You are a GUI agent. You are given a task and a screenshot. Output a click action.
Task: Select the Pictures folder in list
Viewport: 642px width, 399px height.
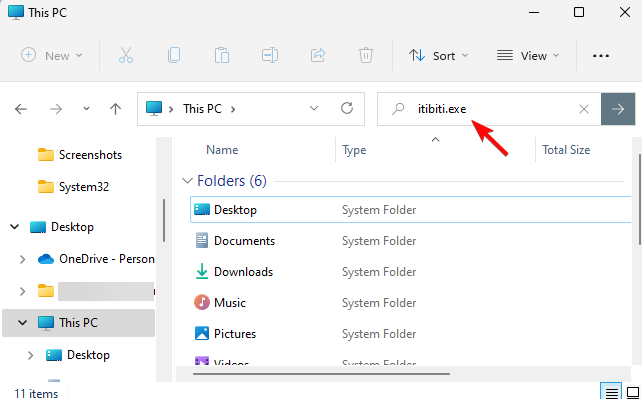[x=235, y=334]
